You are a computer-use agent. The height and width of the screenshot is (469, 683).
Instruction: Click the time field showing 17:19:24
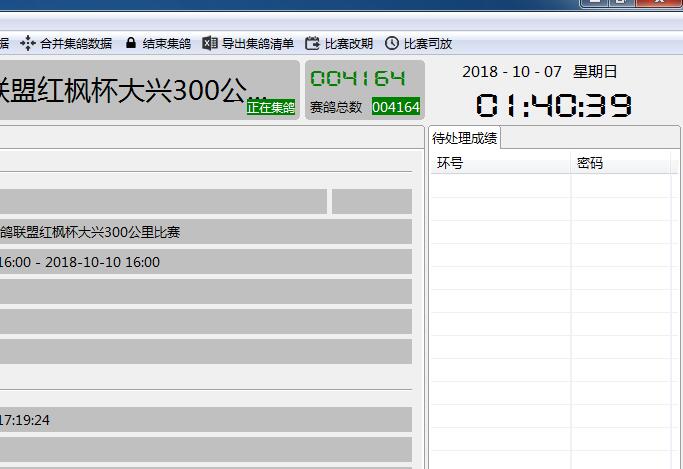pyautogui.click(x=200, y=420)
